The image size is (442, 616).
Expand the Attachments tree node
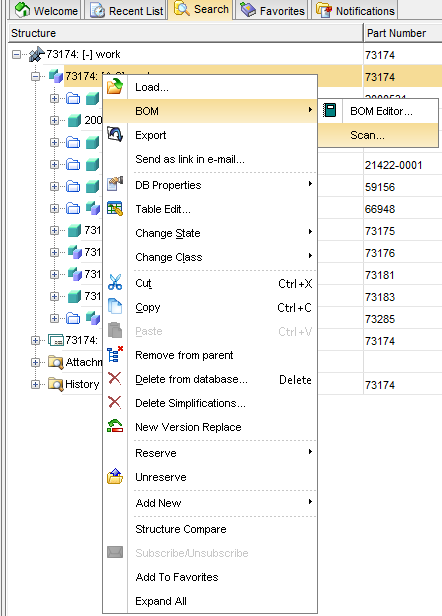point(35,362)
